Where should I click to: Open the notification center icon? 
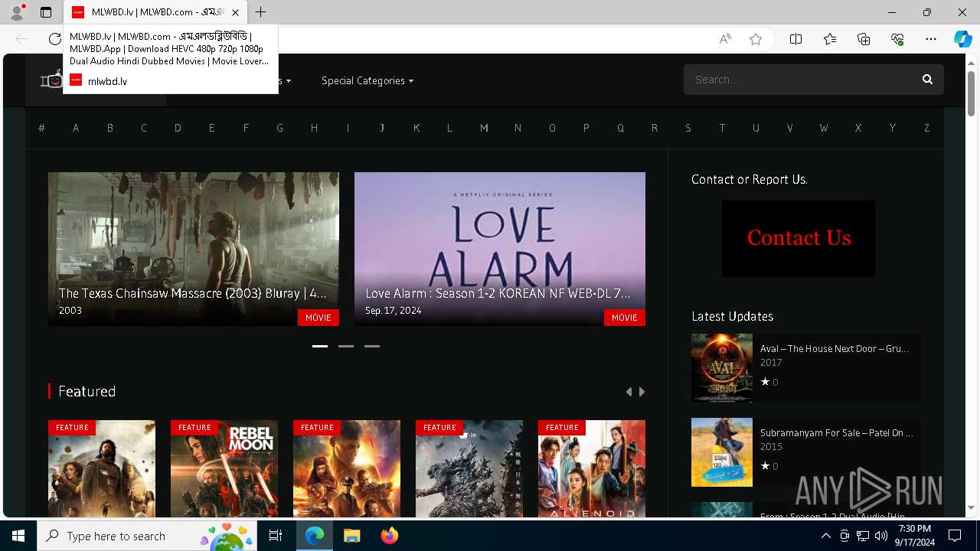point(955,536)
